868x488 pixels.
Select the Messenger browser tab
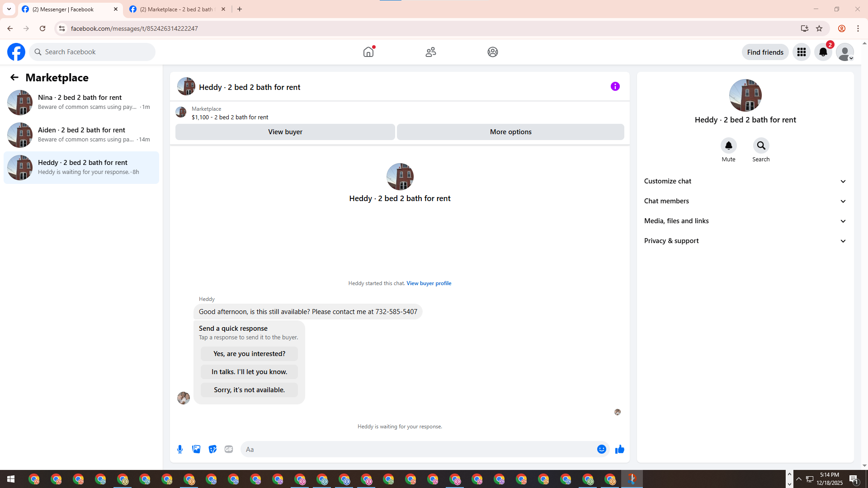(69, 9)
